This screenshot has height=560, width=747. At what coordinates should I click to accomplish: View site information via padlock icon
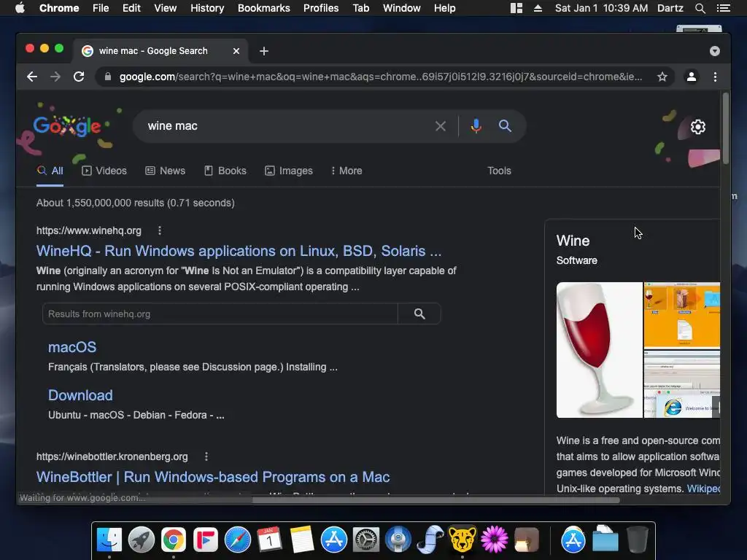click(x=108, y=77)
